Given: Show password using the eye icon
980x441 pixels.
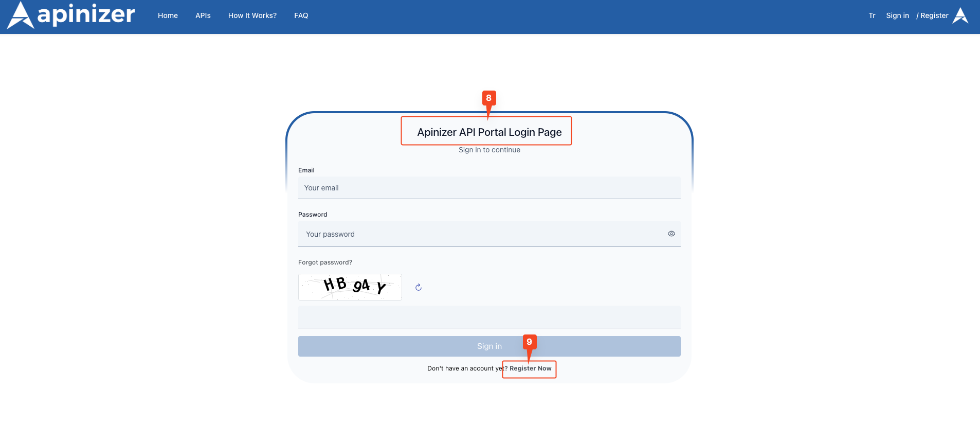Looking at the screenshot, I should coord(671,234).
